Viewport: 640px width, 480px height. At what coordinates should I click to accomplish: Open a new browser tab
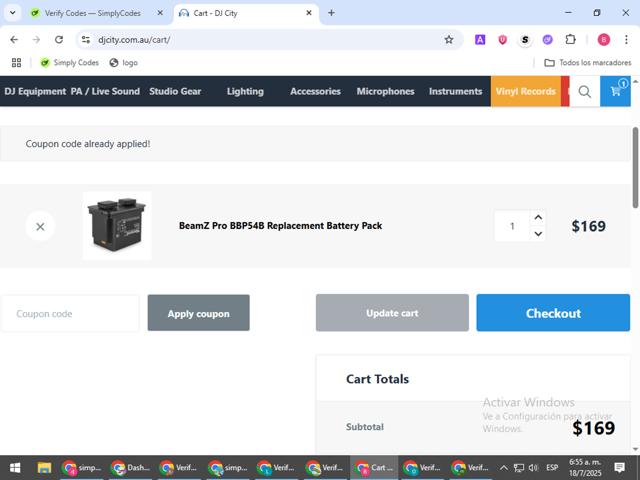pos(331,13)
